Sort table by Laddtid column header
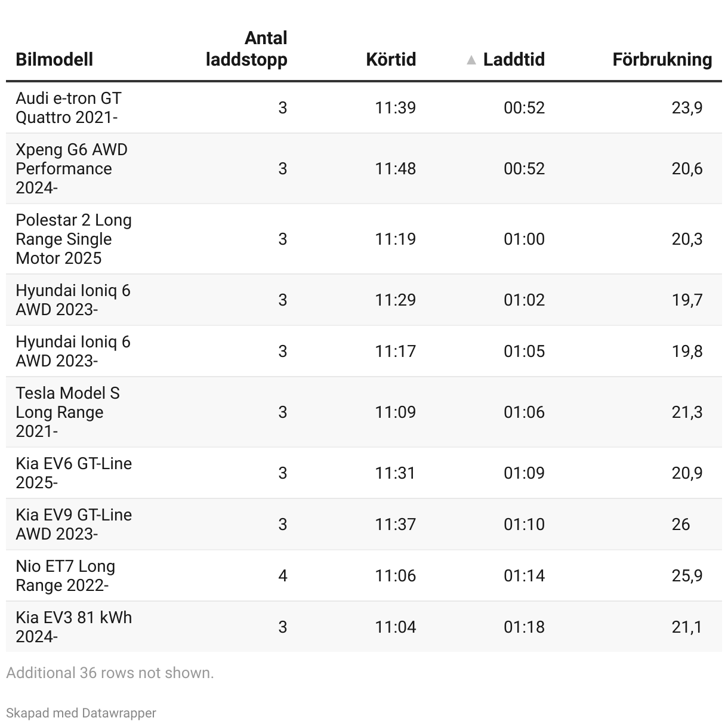 click(514, 59)
